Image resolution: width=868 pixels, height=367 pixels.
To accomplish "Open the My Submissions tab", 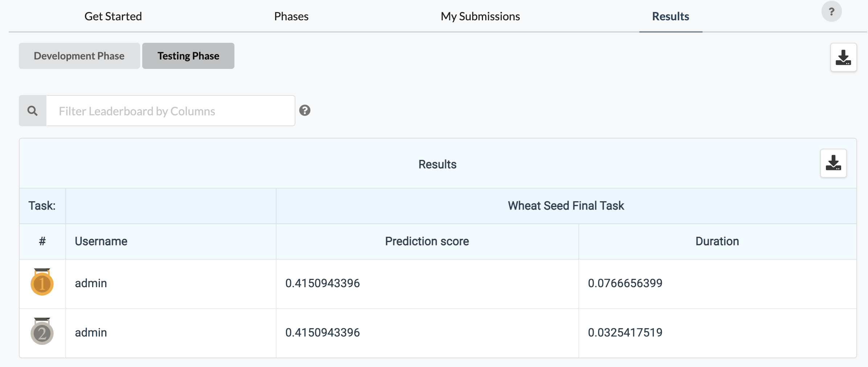I will 480,16.
